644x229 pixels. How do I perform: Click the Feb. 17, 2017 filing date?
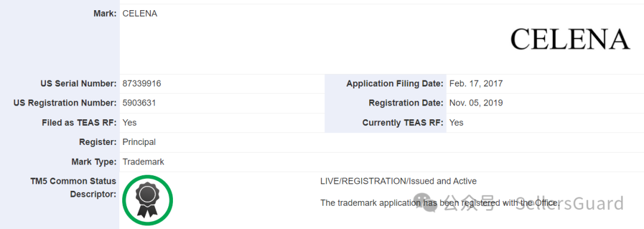[x=476, y=83]
